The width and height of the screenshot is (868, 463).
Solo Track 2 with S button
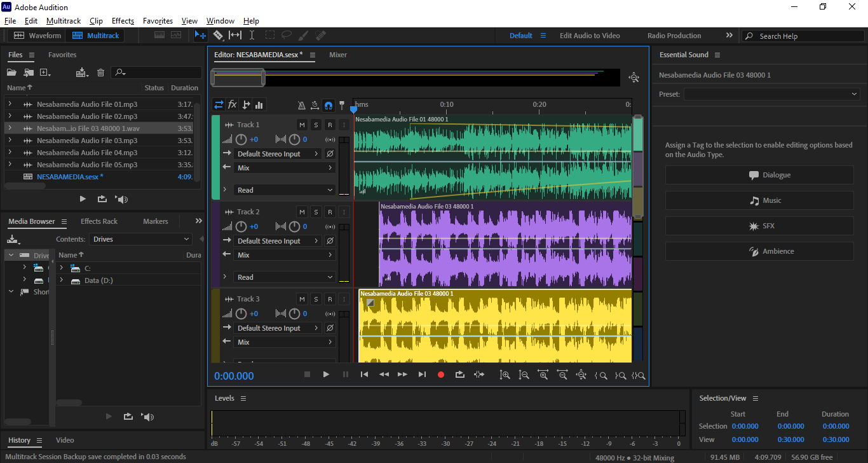[x=316, y=212]
